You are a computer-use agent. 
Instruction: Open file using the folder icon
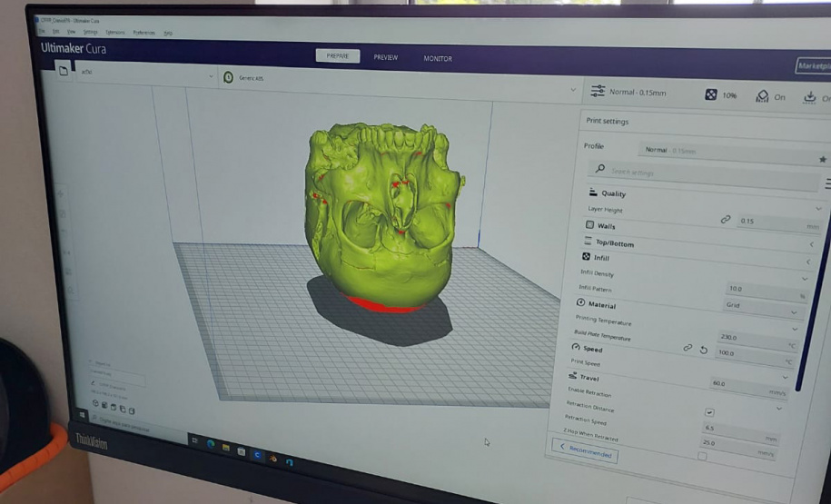(64, 71)
